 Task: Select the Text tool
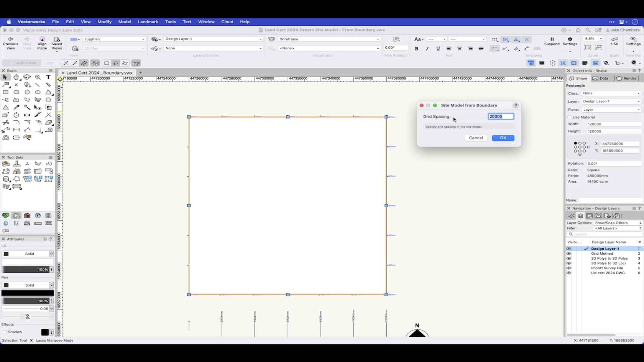click(48, 77)
